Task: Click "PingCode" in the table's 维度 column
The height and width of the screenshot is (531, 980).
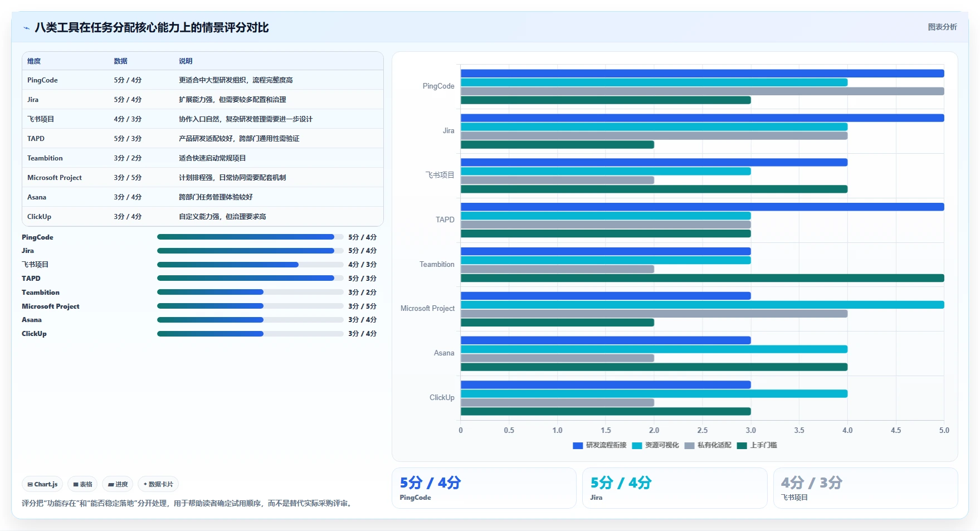Action: pyautogui.click(x=42, y=80)
